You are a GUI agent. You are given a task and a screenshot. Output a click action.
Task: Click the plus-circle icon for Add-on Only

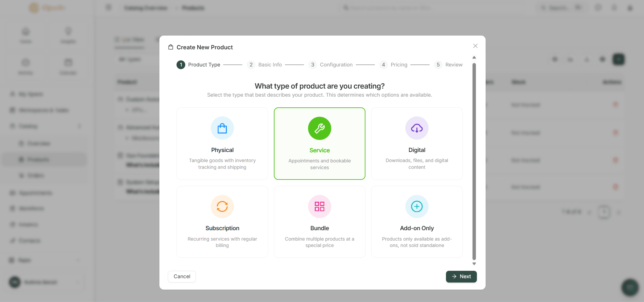416,206
